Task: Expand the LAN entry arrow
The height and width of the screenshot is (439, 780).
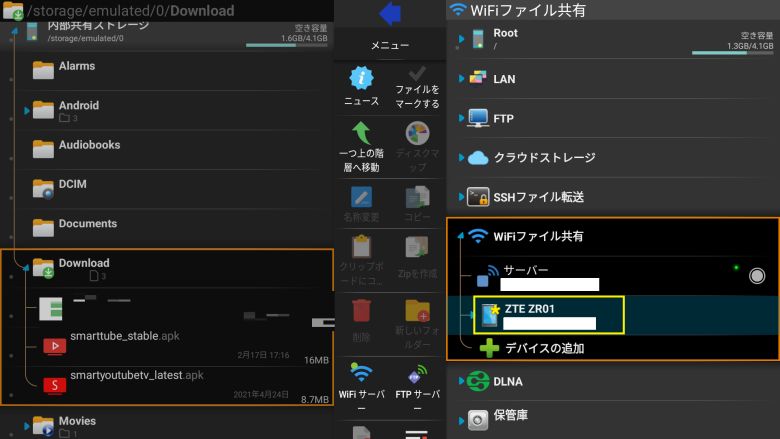Action: tap(461, 79)
